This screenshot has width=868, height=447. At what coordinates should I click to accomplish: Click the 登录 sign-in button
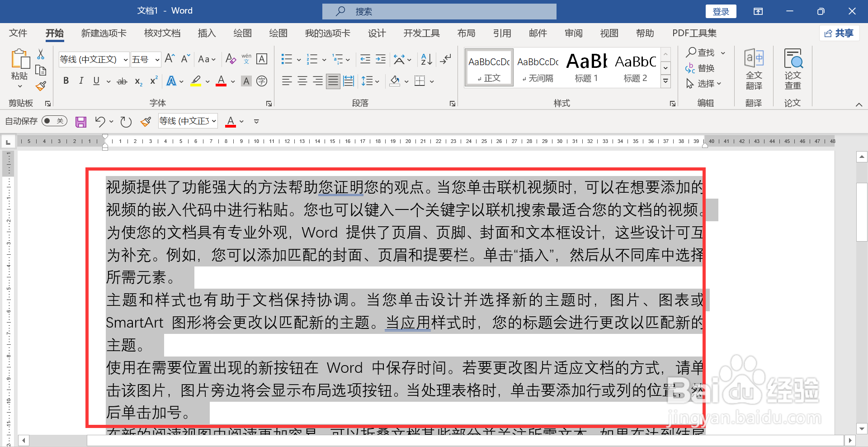click(x=721, y=11)
